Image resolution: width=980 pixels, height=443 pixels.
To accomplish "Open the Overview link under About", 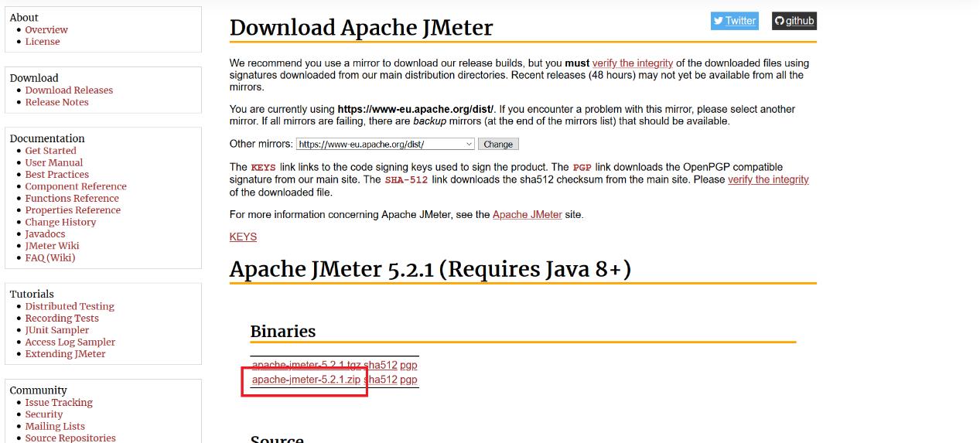I will (46, 29).
